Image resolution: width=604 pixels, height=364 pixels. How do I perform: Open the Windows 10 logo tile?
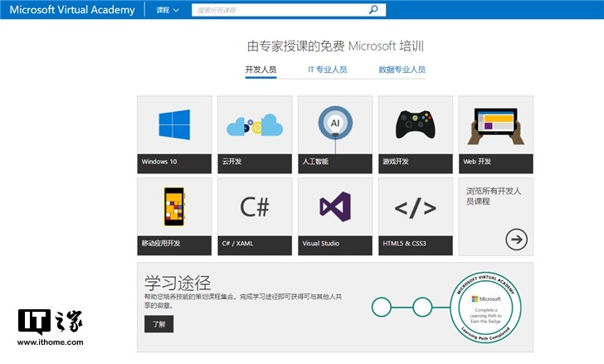[174, 124]
